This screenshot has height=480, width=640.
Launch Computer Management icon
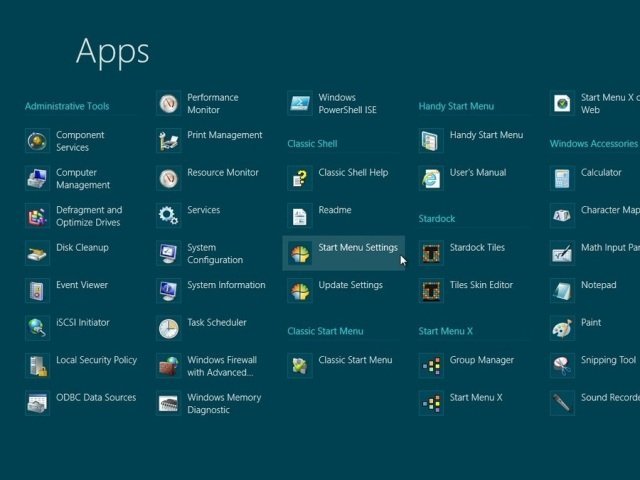point(37,178)
